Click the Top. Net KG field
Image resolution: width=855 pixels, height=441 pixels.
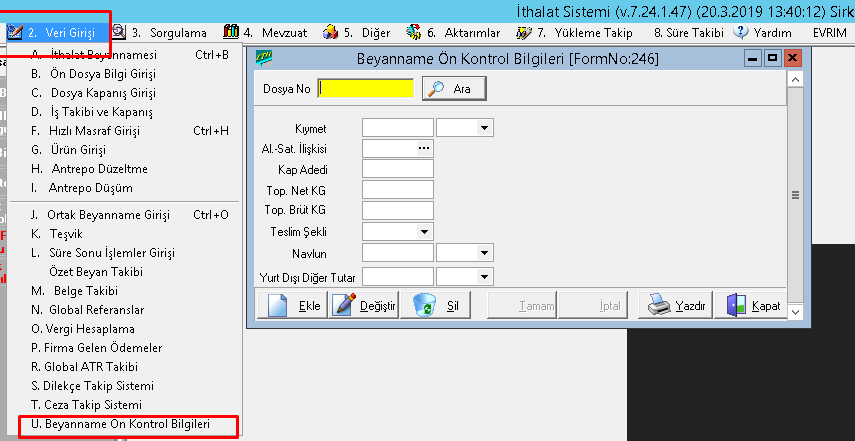(x=398, y=190)
